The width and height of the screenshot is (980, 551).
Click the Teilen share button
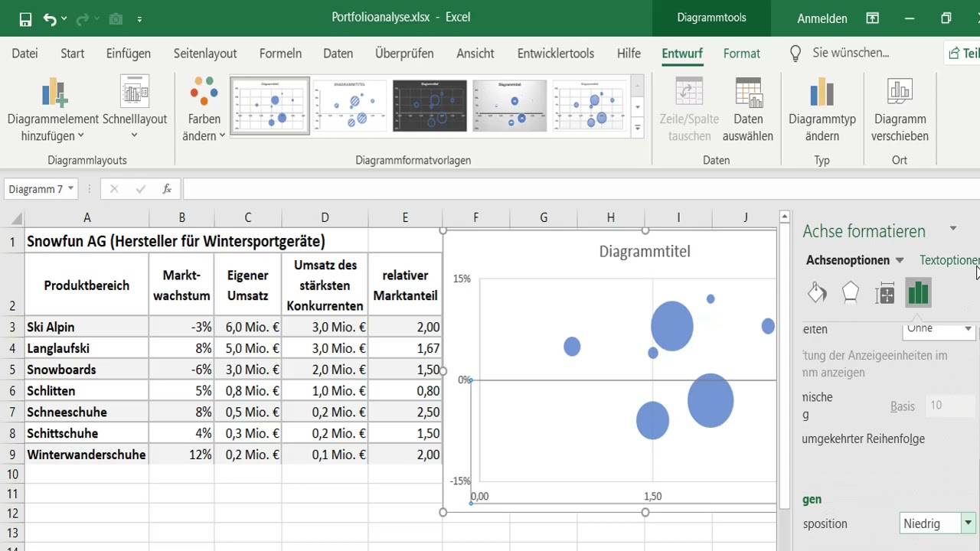point(963,53)
